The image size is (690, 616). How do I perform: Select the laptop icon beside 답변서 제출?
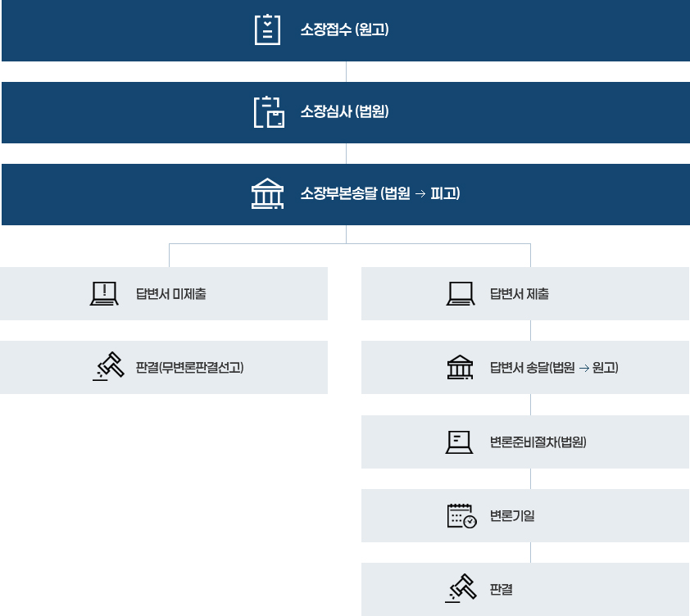(461, 293)
